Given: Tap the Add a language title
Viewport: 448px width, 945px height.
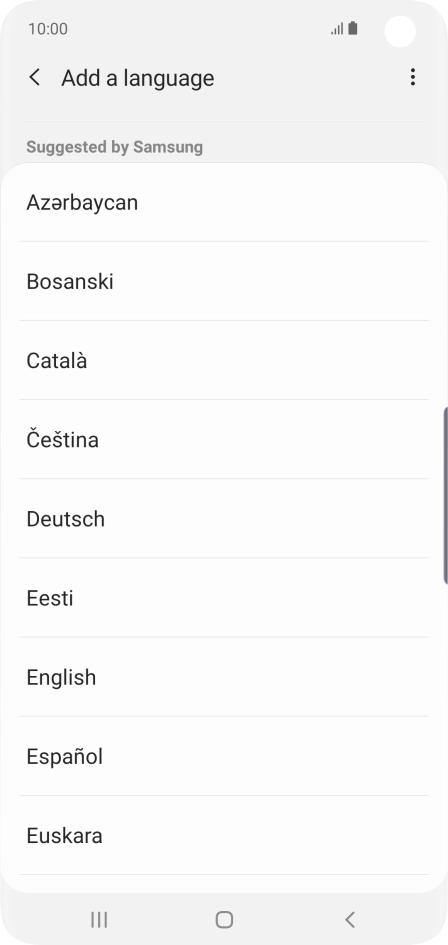Looking at the screenshot, I should coord(137,78).
